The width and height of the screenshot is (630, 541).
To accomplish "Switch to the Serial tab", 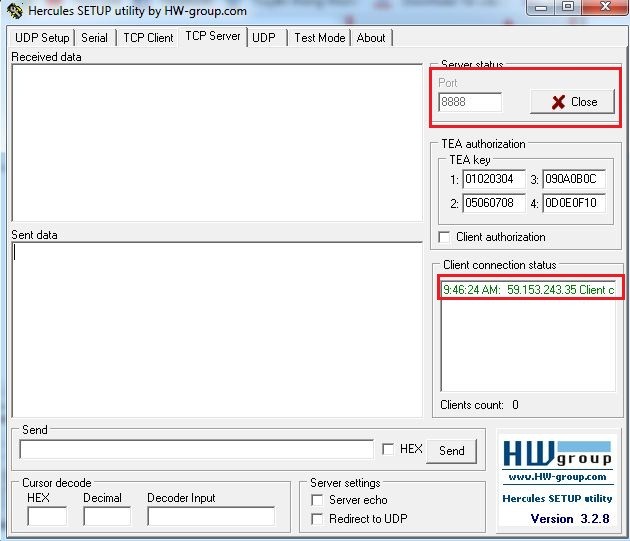I will click(94, 38).
